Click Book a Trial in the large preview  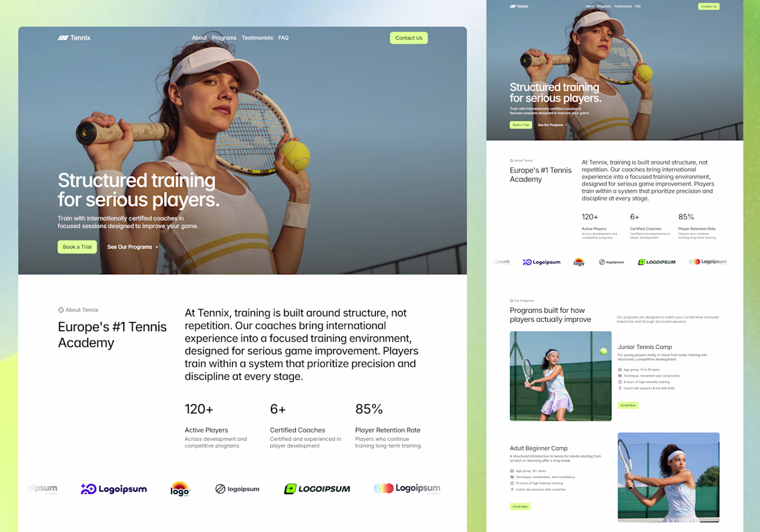77,247
